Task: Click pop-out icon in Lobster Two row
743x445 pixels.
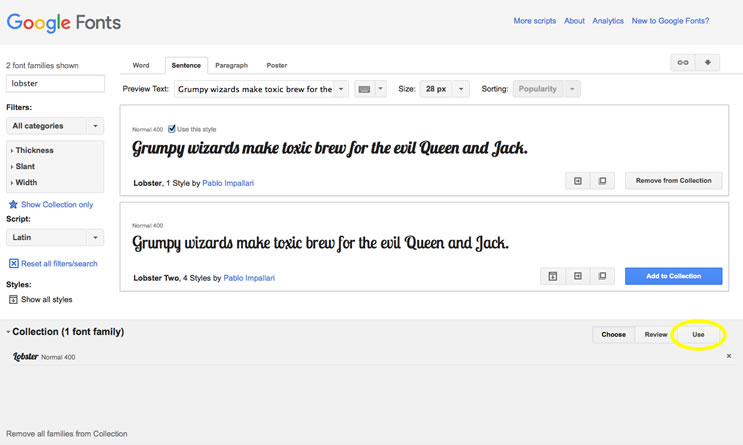Action: [x=602, y=276]
